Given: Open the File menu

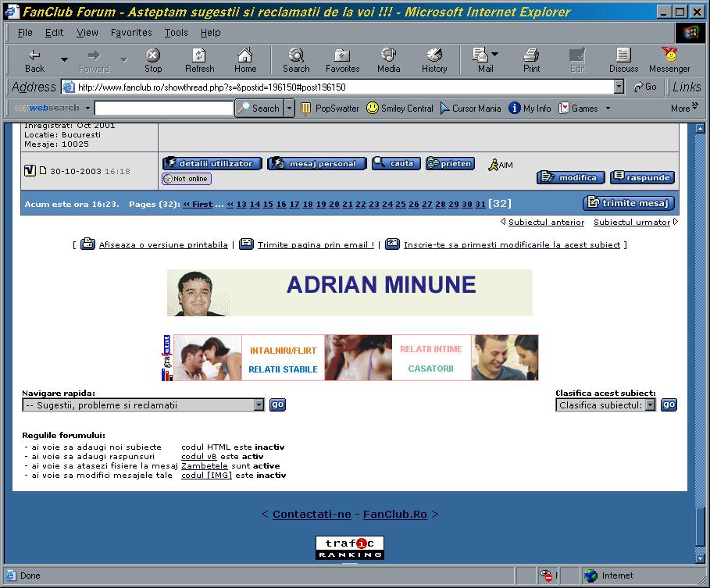Looking at the screenshot, I should pos(25,33).
